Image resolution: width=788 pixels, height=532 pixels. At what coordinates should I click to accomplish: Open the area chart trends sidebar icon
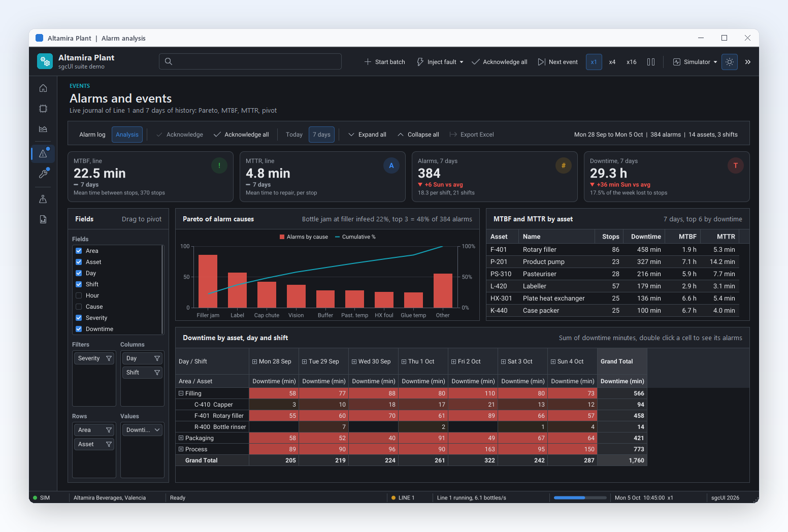point(43,129)
